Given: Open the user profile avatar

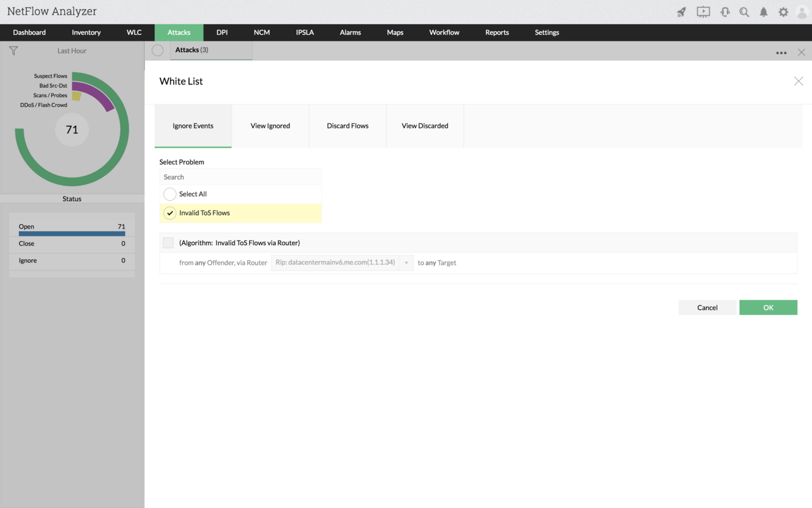Looking at the screenshot, I should click(802, 12).
